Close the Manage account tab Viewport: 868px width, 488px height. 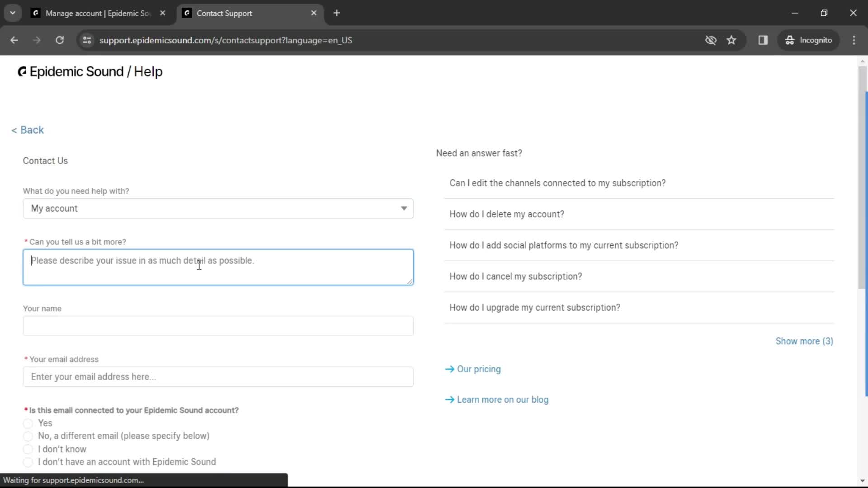pyautogui.click(x=163, y=13)
